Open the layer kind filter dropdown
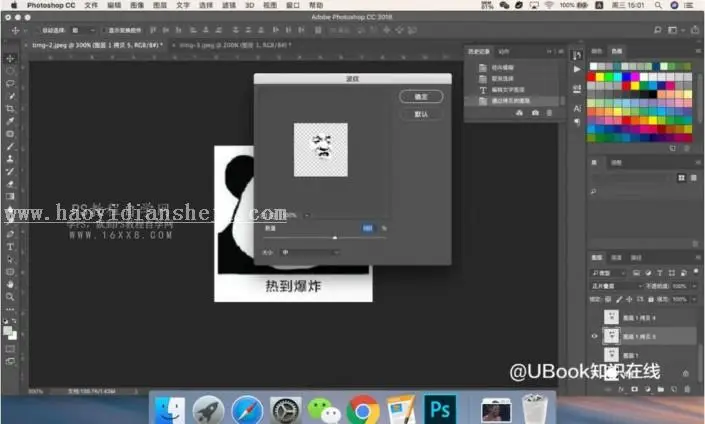 coord(608,273)
